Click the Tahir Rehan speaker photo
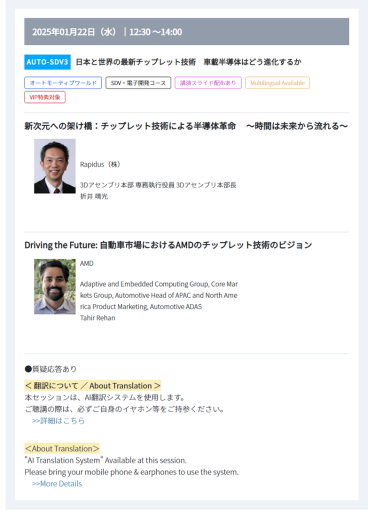The image size is (375, 515). [55, 287]
